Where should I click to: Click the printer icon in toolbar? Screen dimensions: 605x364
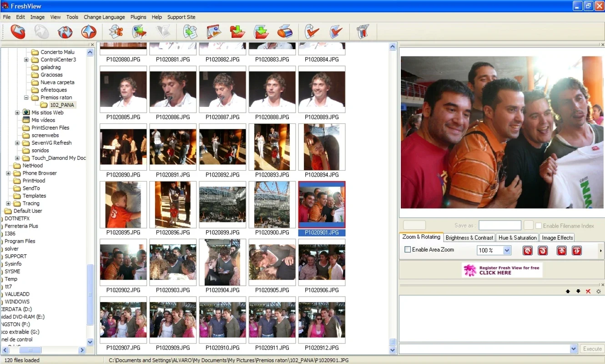tap(285, 32)
